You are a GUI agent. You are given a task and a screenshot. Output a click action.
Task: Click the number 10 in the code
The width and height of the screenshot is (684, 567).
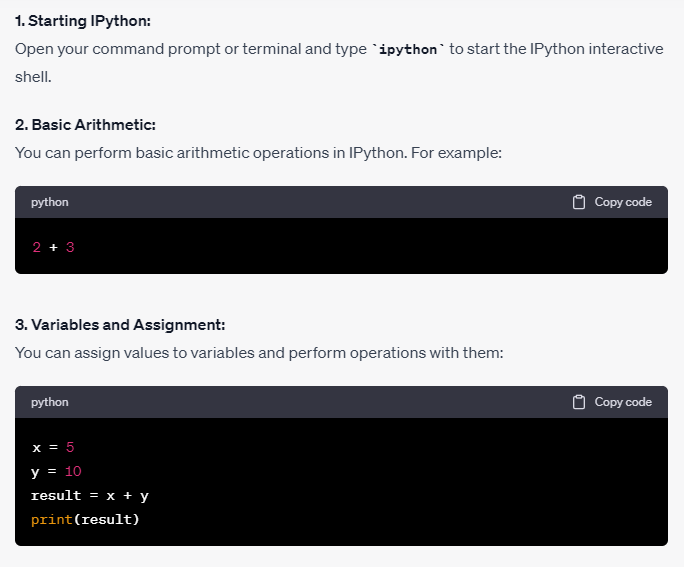[x=73, y=471]
